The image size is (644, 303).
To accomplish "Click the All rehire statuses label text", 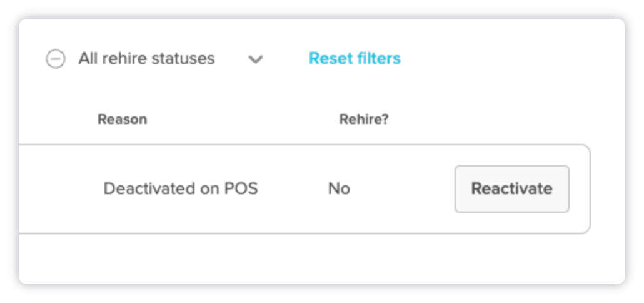I will click(146, 59).
